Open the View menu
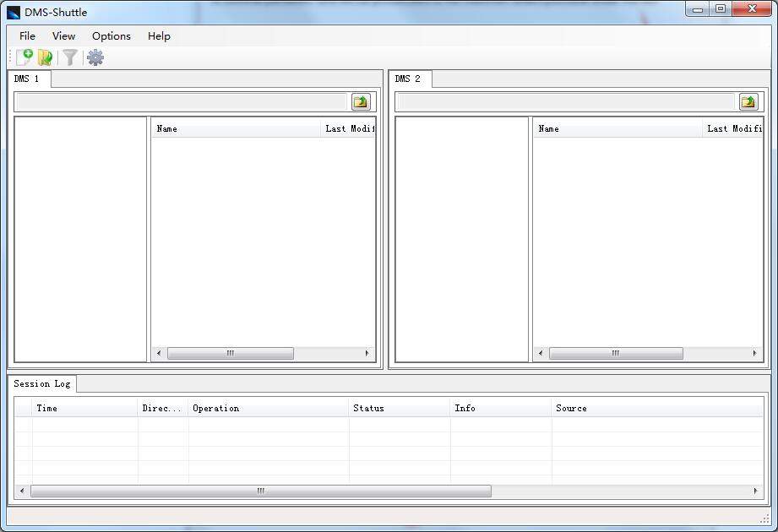Image resolution: width=778 pixels, height=532 pixels. point(63,36)
